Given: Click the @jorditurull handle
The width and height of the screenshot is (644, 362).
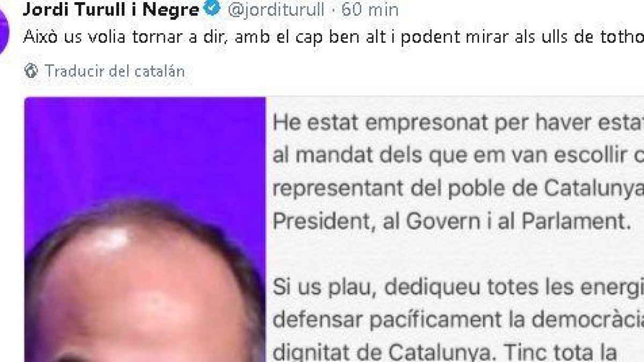Looking at the screenshot, I should point(275,10).
